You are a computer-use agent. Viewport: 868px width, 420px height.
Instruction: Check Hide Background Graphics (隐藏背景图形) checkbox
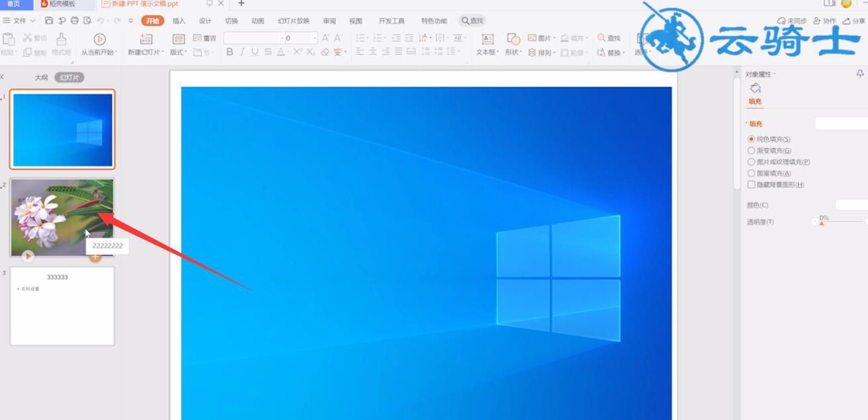[751, 185]
